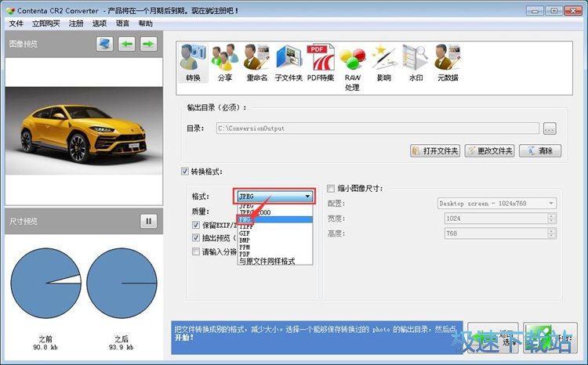
Task: Click the 之前 pie chart
Action: tap(45, 284)
